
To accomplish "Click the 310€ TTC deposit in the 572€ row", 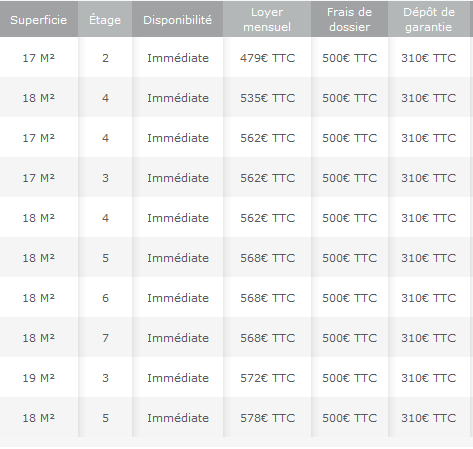I will point(429,378).
